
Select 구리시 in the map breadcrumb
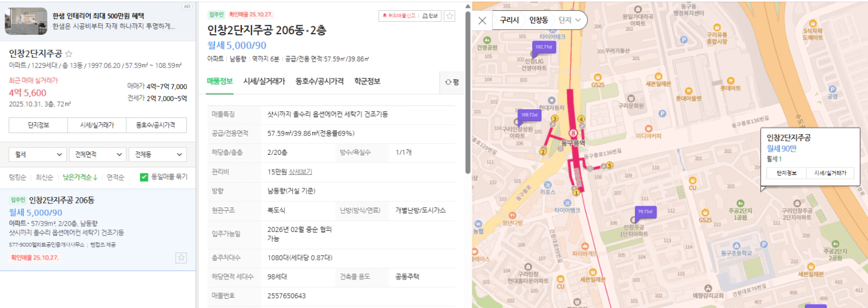(x=509, y=20)
